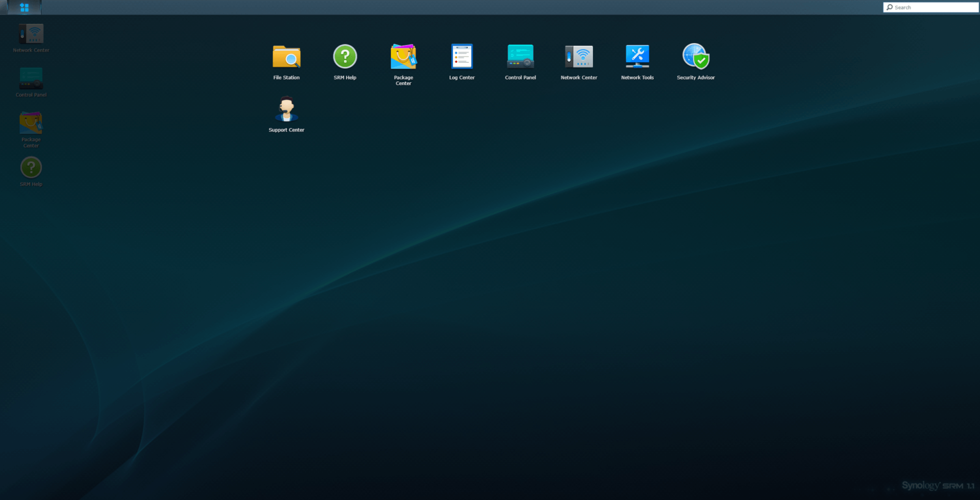Click the Support Center agent icon
This screenshot has height=500, width=980.
click(x=286, y=109)
